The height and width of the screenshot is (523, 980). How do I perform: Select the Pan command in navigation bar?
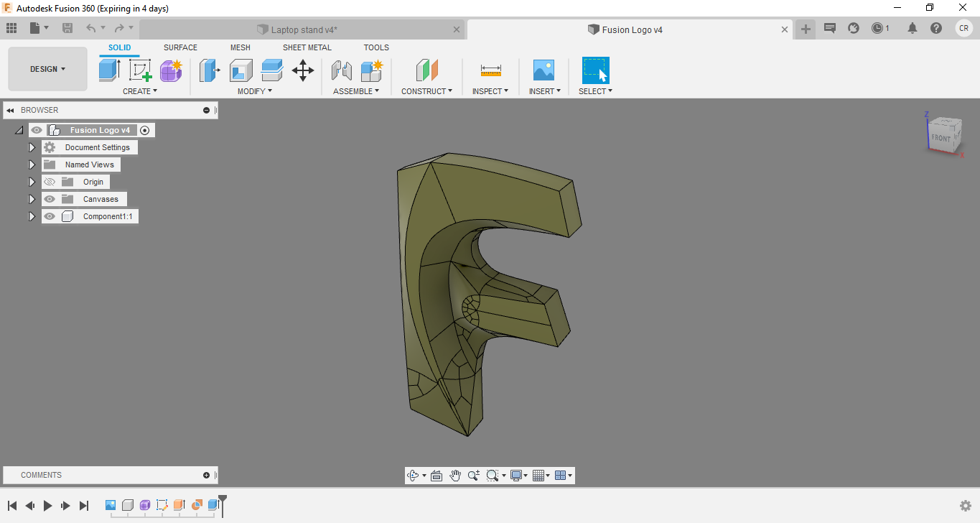pos(455,475)
